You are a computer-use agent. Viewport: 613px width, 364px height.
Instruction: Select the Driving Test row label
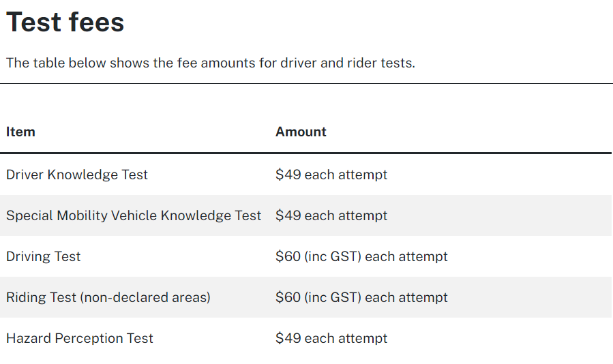tap(44, 256)
